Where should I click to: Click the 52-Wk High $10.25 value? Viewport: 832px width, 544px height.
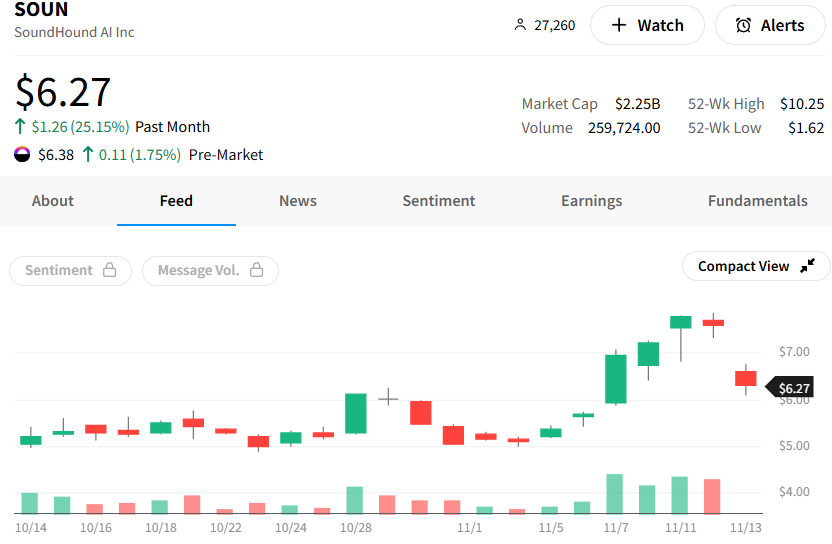tap(802, 103)
